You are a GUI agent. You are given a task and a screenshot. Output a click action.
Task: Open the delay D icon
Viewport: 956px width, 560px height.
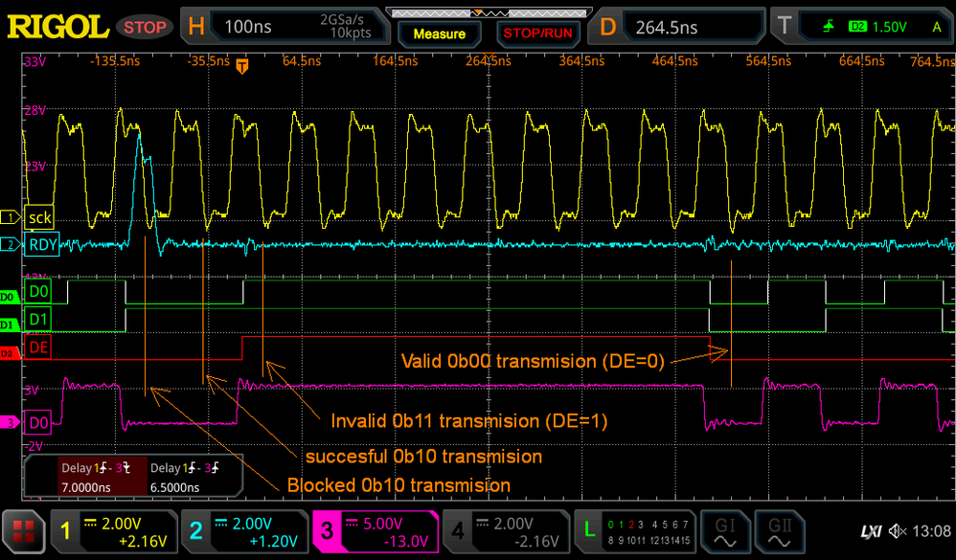pyautogui.click(x=607, y=27)
